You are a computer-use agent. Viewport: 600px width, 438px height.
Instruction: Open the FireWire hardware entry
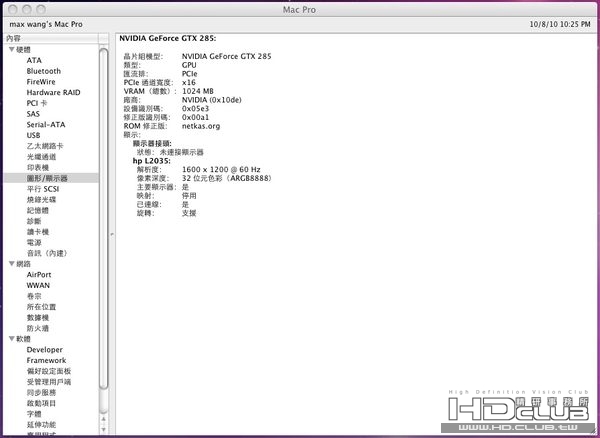pos(41,82)
